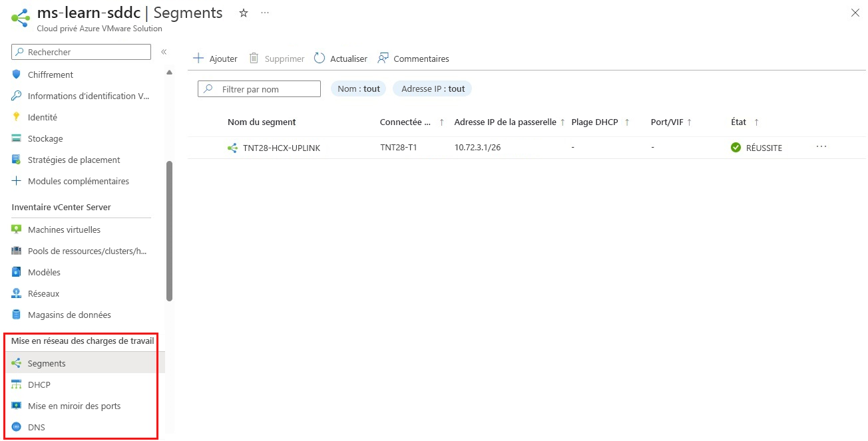868x441 pixels.
Task: Click the Réseaux icon
Action: coord(17,293)
